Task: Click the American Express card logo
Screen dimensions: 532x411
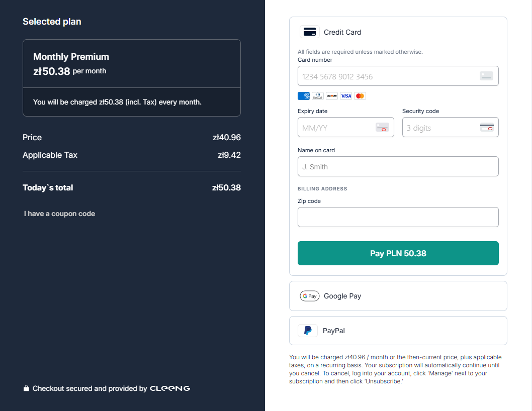Action: coord(303,96)
